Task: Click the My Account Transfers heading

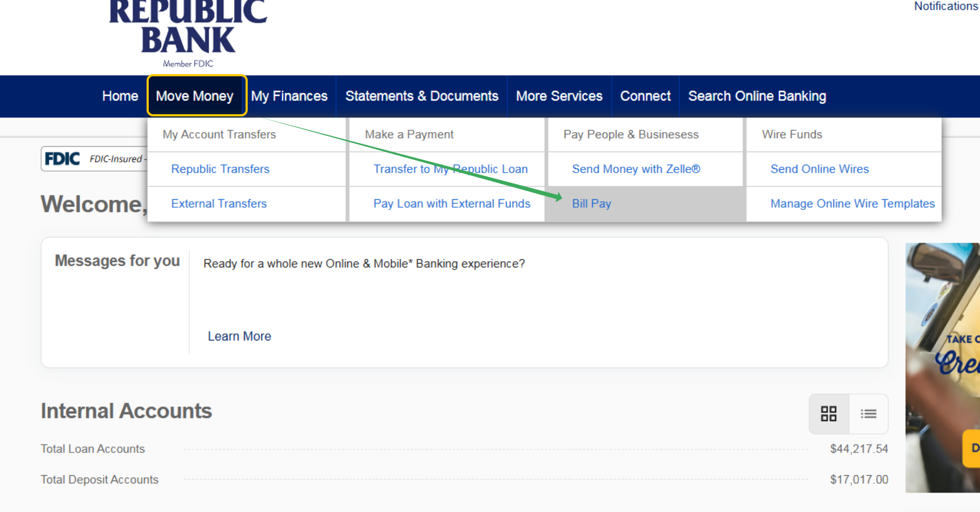Action: (x=219, y=134)
